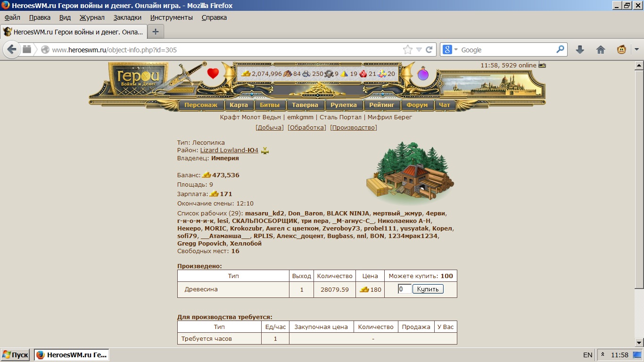Click the facility icon beside Lizard Lowland-Ю4
The image size is (644, 362).
point(265,150)
